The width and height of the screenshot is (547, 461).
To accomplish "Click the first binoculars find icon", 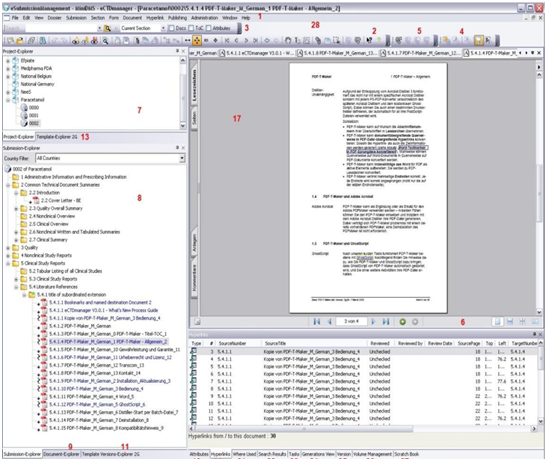I will coord(75,41).
